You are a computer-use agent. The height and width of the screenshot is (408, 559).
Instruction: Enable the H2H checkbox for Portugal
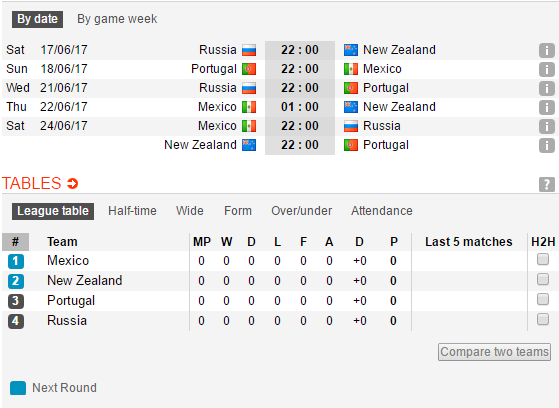point(543,299)
